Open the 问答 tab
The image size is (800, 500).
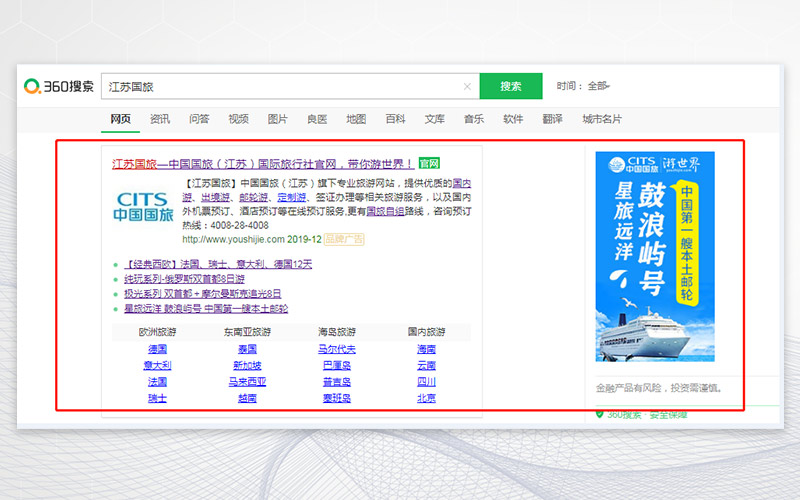coord(199,119)
